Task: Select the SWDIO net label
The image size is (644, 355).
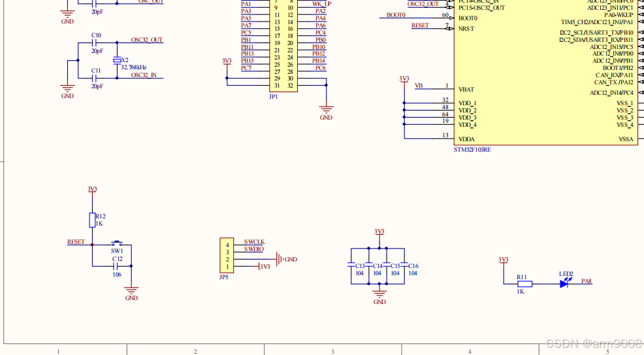Action: [x=254, y=249]
